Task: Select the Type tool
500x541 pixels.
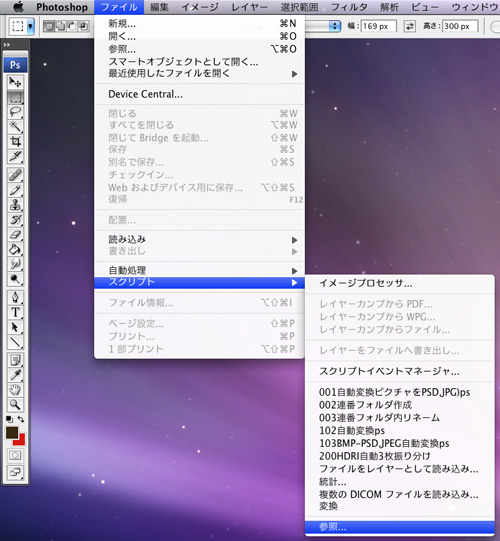Action: (x=15, y=312)
